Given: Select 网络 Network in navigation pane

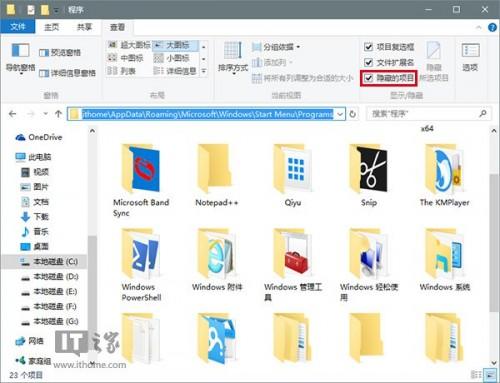Looking at the screenshot, I should [30, 341].
